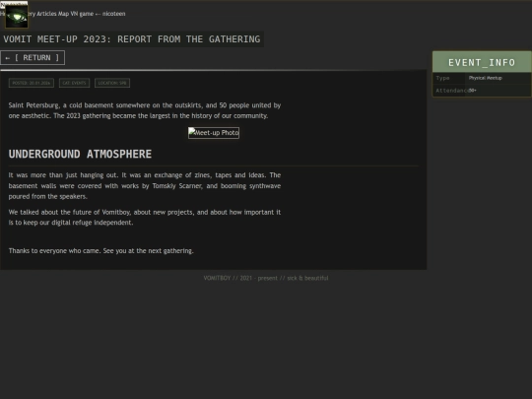The width and height of the screenshot is (532, 399).
Task: Click the broken Meet-up Photo image
Action: [214, 133]
